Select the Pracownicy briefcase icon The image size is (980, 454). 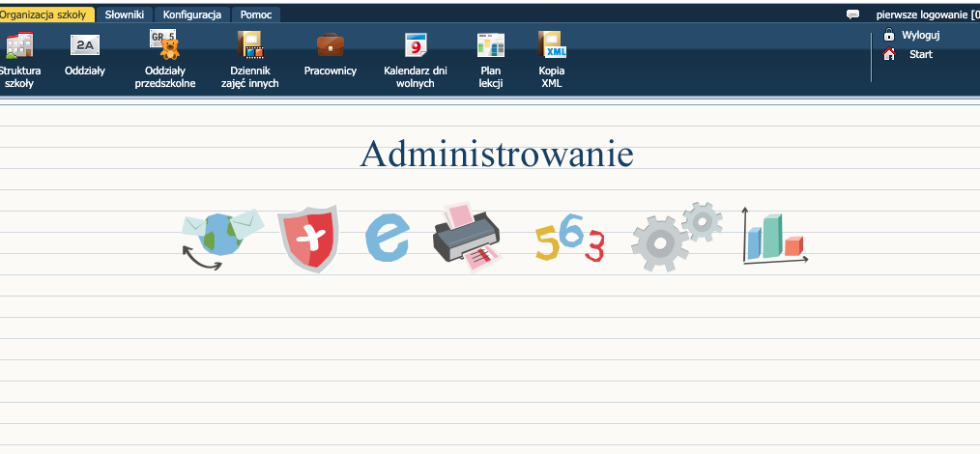[331, 45]
